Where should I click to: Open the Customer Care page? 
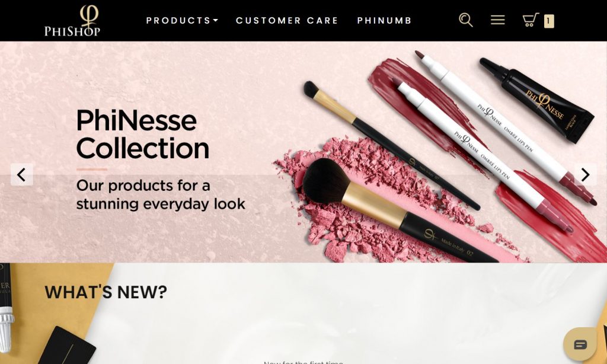[x=287, y=21]
